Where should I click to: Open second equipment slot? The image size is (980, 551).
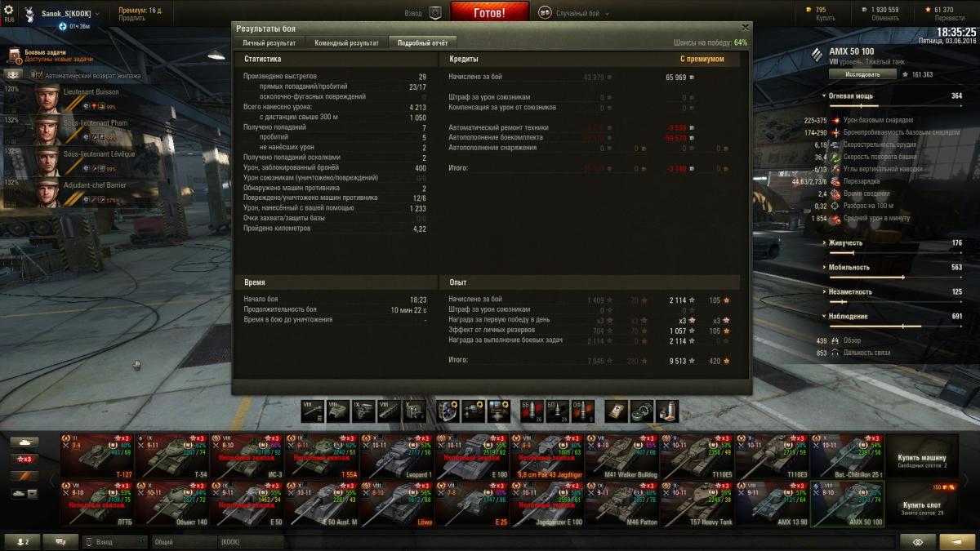(x=473, y=411)
